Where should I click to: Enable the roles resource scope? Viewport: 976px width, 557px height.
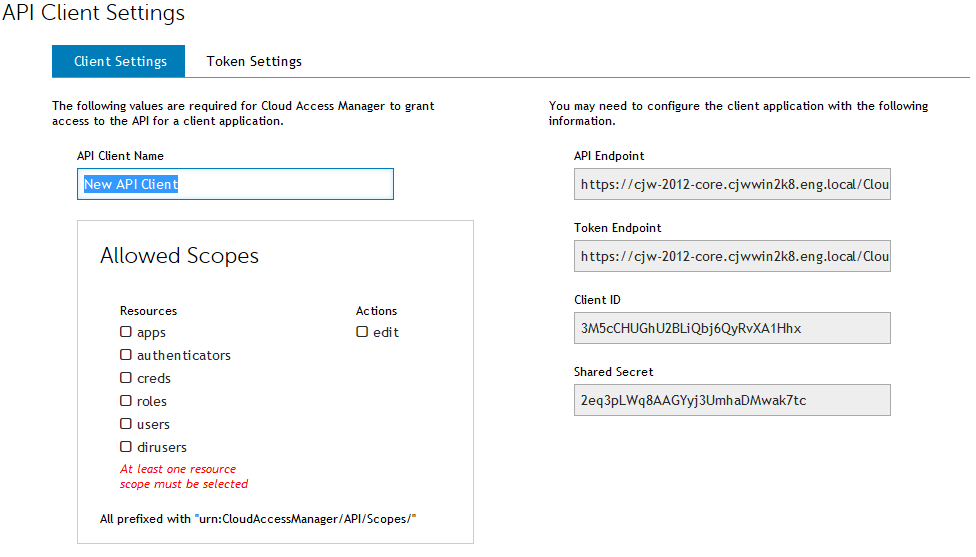(x=126, y=401)
